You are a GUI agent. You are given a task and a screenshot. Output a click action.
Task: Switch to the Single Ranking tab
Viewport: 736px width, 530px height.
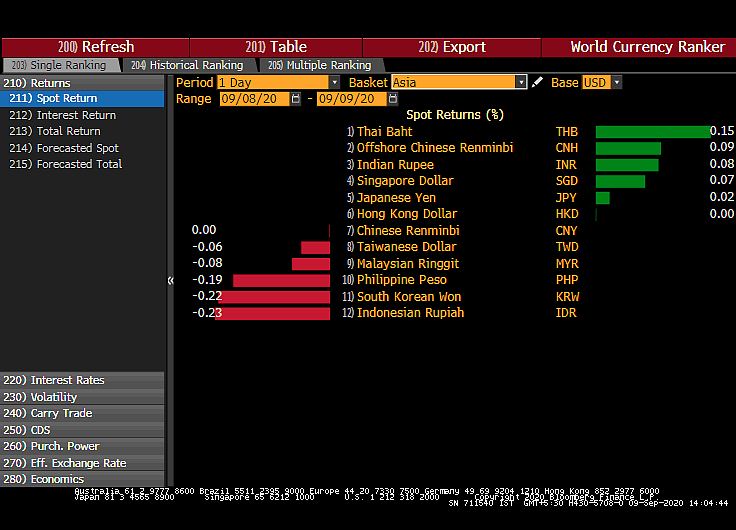[x=59, y=65]
